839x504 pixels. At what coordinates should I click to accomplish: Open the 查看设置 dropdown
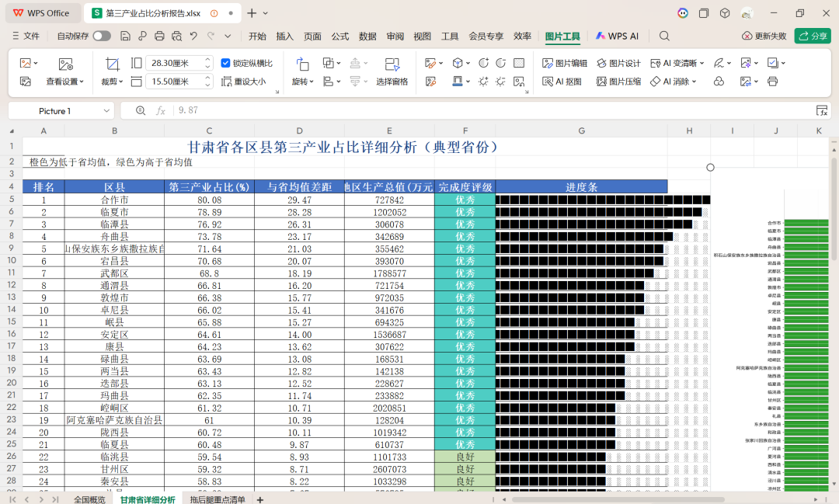[65, 82]
